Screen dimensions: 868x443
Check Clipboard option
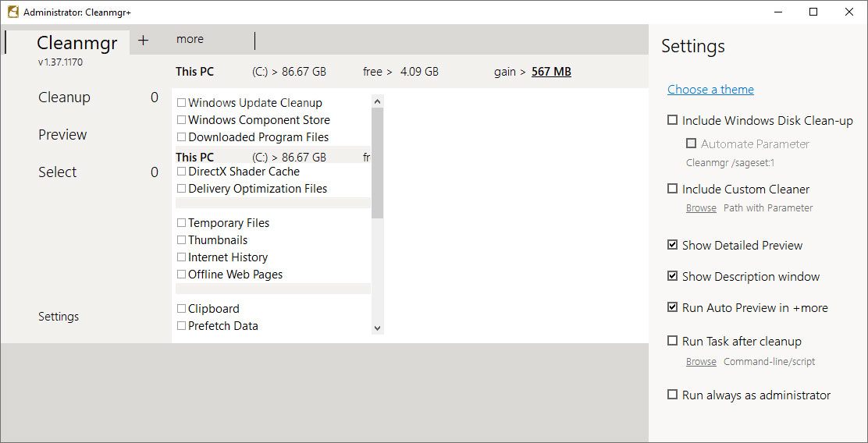(x=181, y=309)
